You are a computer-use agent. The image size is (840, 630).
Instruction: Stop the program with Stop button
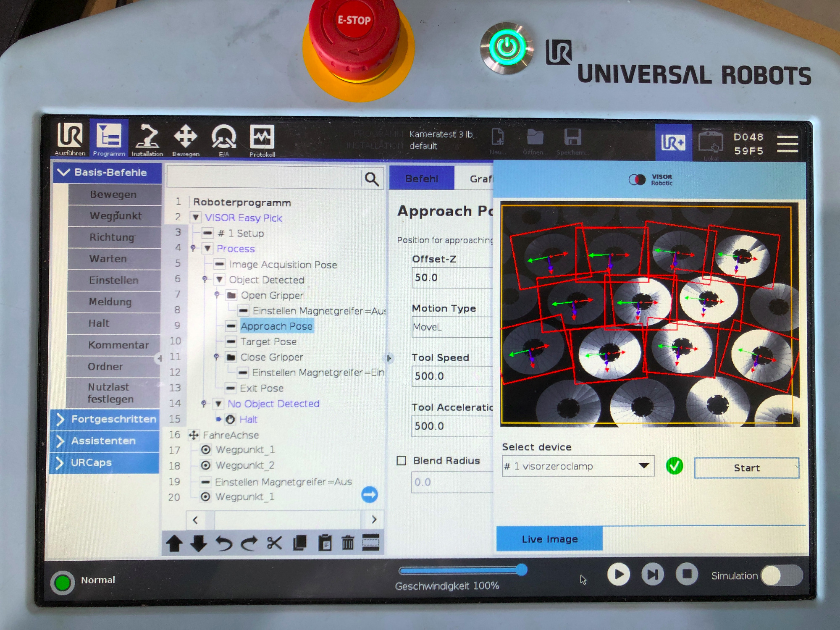point(687,574)
